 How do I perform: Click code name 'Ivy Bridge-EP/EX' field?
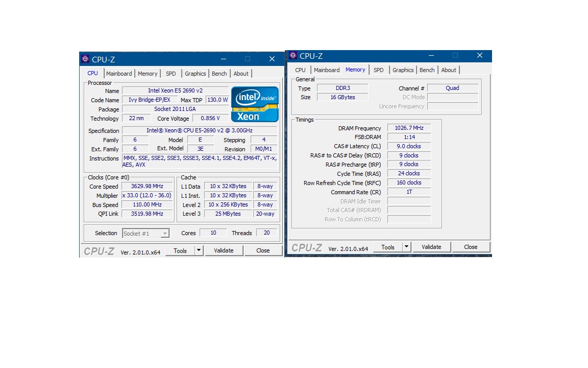pyautogui.click(x=150, y=100)
